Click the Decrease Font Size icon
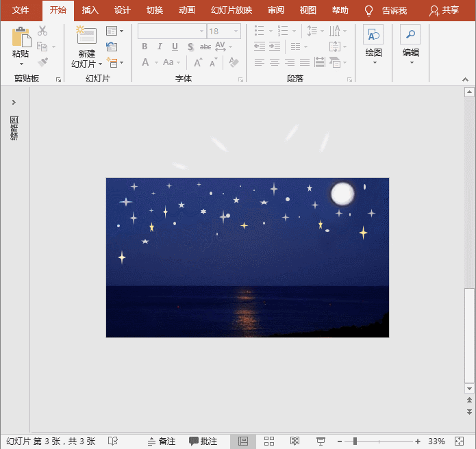 click(x=214, y=62)
